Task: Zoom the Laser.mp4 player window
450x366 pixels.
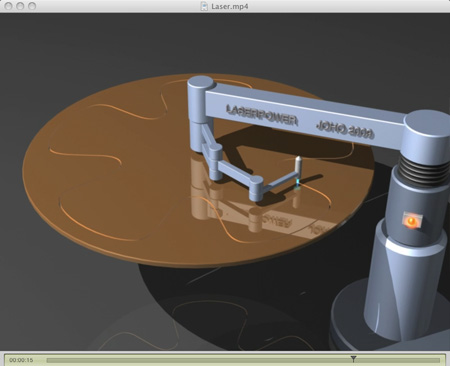Action: [32, 6]
